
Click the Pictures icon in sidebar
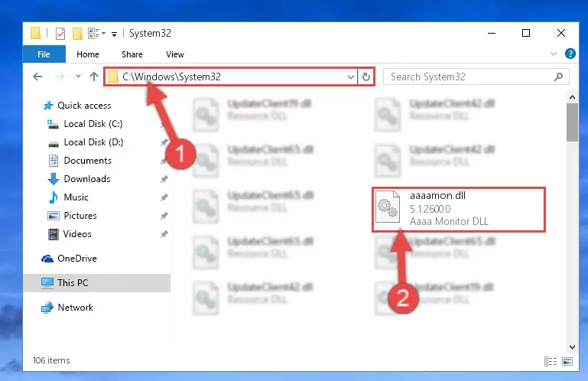pyautogui.click(x=54, y=216)
